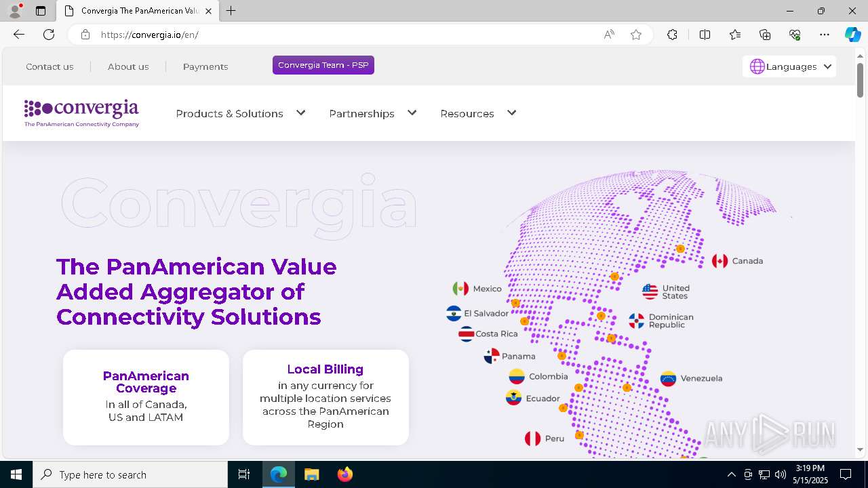Toggle Split screen view

705,35
